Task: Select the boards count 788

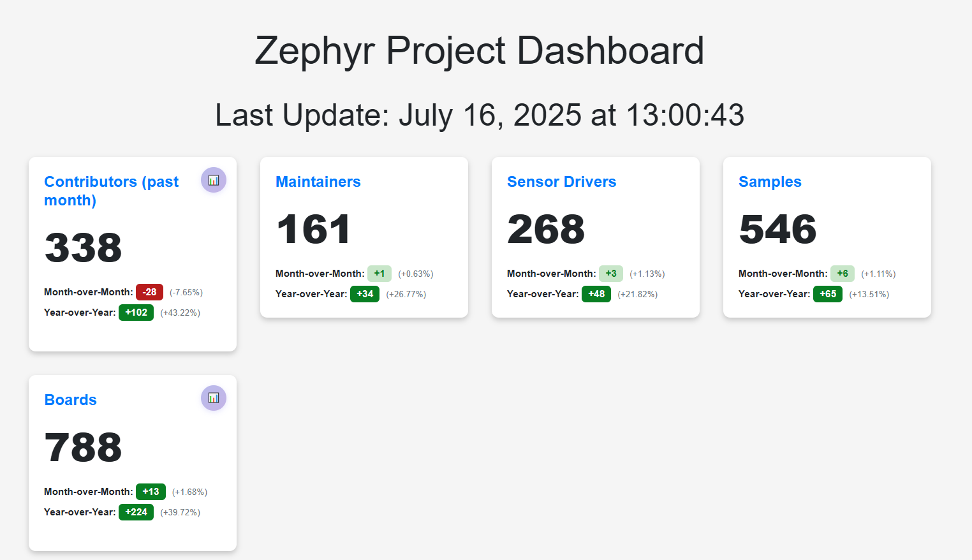Action: point(83,447)
